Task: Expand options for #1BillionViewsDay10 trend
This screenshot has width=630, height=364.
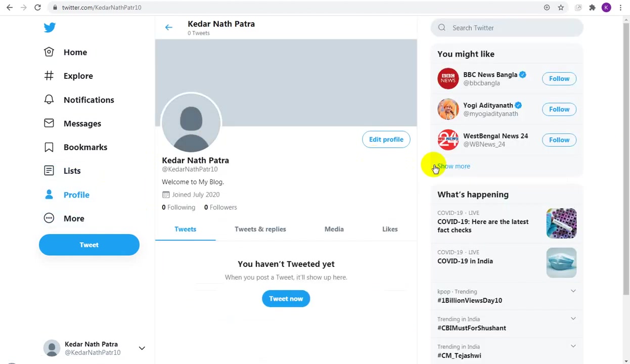Action: [573, 291]
